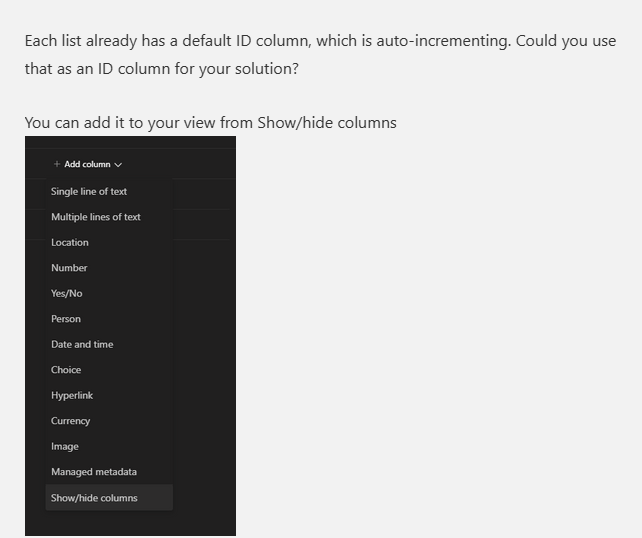The image size is (642, 538).
Task: Select Number from the column menu
Action: pyautogui.click(x=69, y=268)
